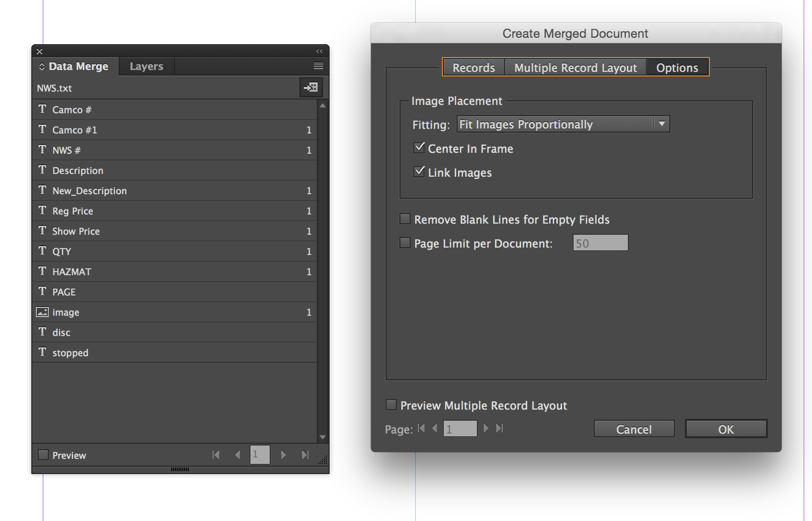Click the text icon next to Reg Price

(42, 210)
